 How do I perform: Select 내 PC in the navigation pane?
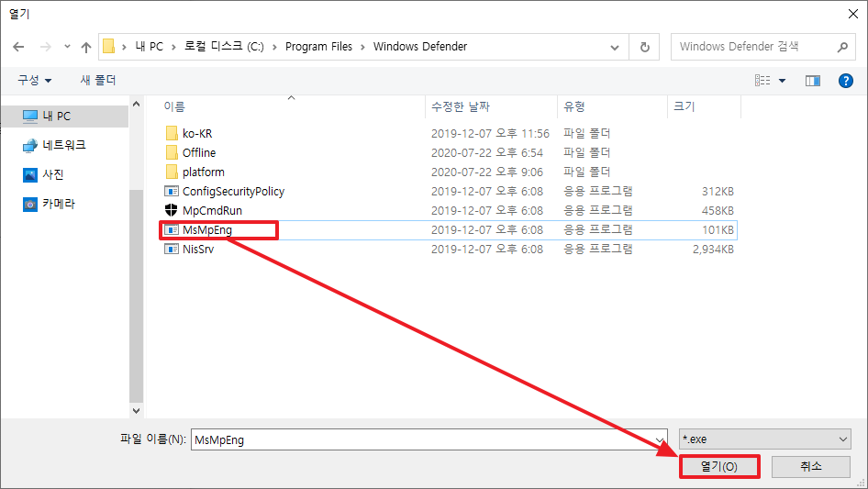pyautogui.click(x=64, y=117)
